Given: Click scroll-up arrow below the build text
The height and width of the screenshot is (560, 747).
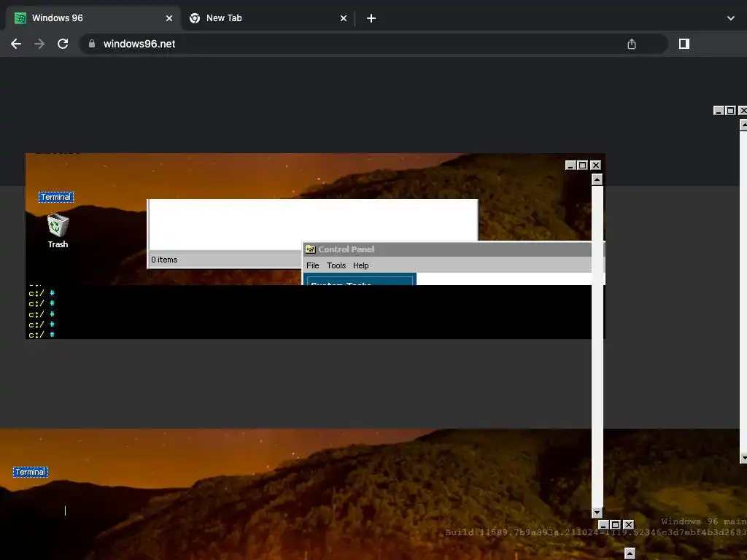Looking at the screenshot, I should coord(630,553).
